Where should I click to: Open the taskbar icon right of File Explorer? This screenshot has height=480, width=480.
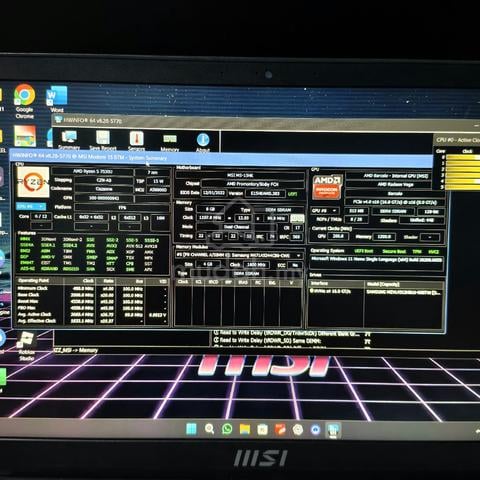[x=262, y=429]
